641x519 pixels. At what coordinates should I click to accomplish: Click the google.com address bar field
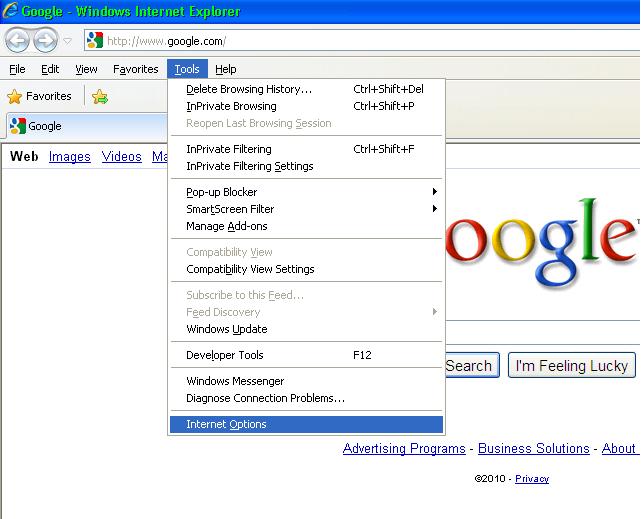click(x=362, y=40)
